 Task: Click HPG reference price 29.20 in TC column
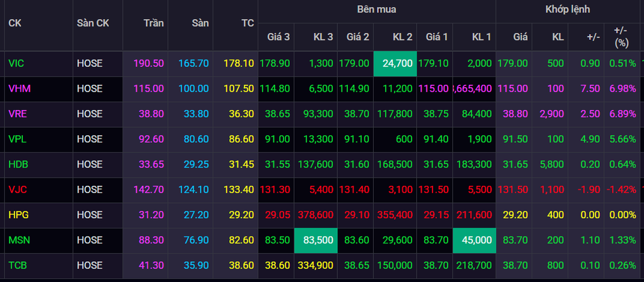[241, 215]
